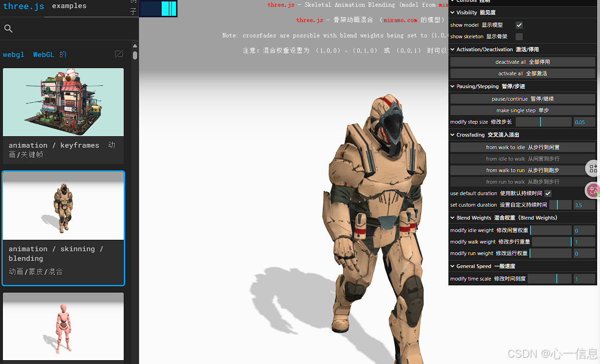Click the preview toggle icon beside webgl
Screen dimensions: 600x364
pos(119,54)
